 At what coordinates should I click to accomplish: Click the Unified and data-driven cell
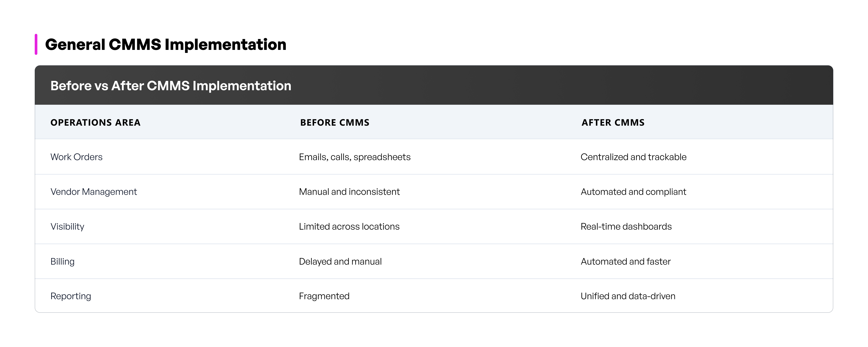(x=628, y=296)
